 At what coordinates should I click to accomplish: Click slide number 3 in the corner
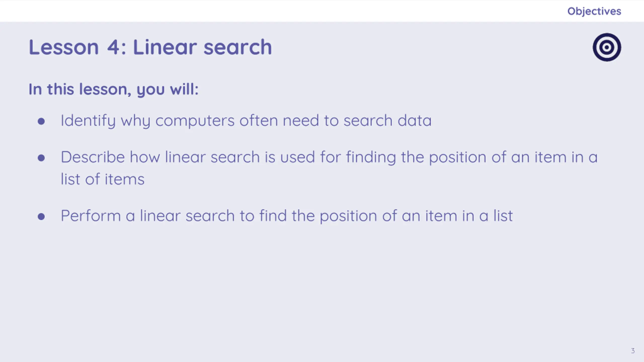coord(633,351)
